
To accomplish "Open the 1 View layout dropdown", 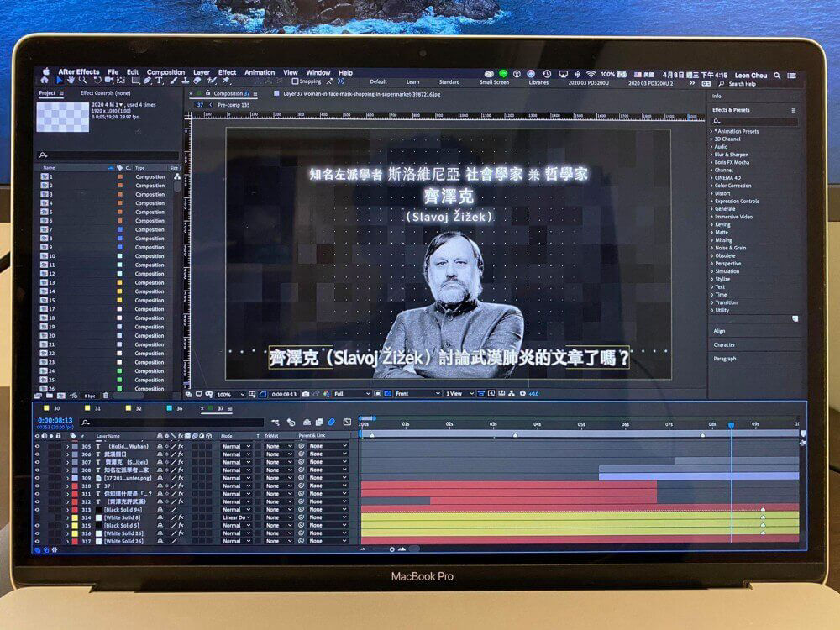I will [x=459, y=394].
